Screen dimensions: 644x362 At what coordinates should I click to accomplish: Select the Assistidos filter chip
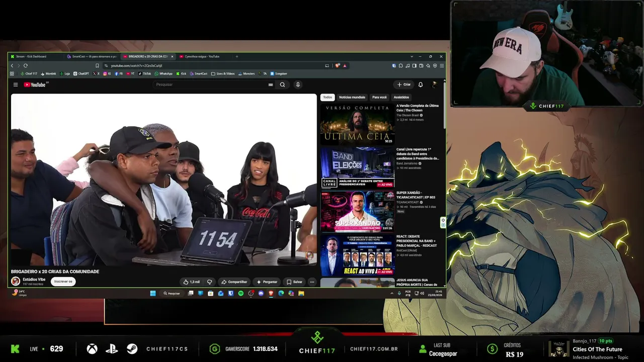coord(401,97)
